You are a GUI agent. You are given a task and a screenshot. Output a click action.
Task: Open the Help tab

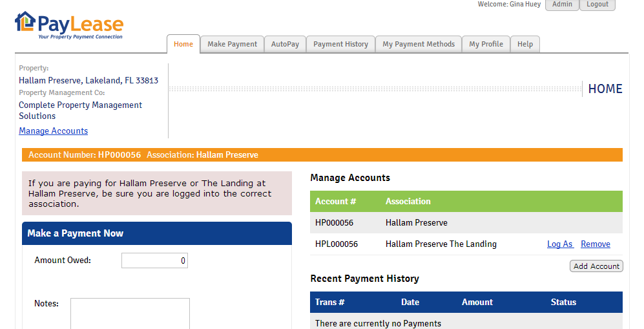(x=525, y=44)
